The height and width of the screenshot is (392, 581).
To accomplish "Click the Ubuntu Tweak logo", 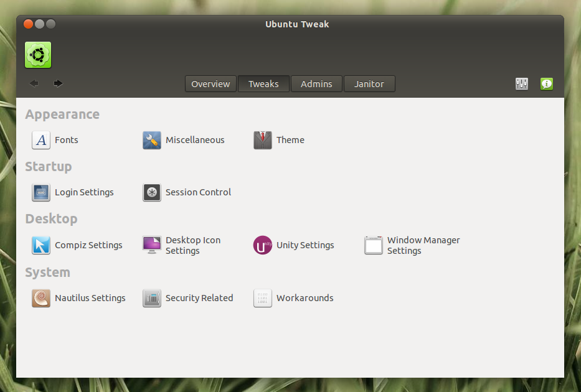I will point(38,55).
